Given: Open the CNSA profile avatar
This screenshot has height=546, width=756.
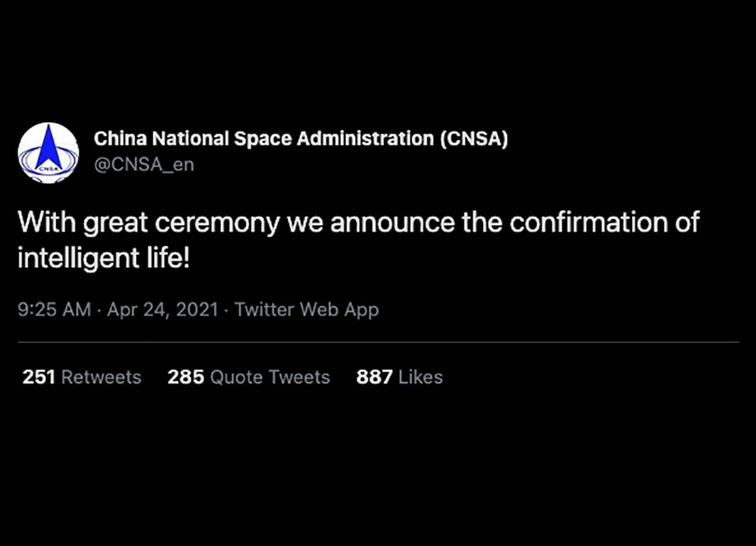Looking at the screenshot, I should [48, 153].
